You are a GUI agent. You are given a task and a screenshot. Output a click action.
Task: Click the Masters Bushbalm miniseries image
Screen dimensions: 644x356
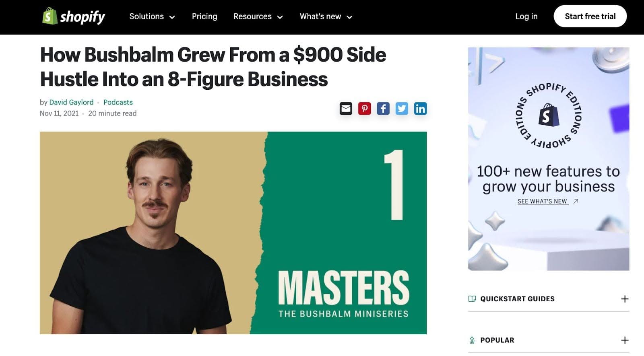[233, 233]
